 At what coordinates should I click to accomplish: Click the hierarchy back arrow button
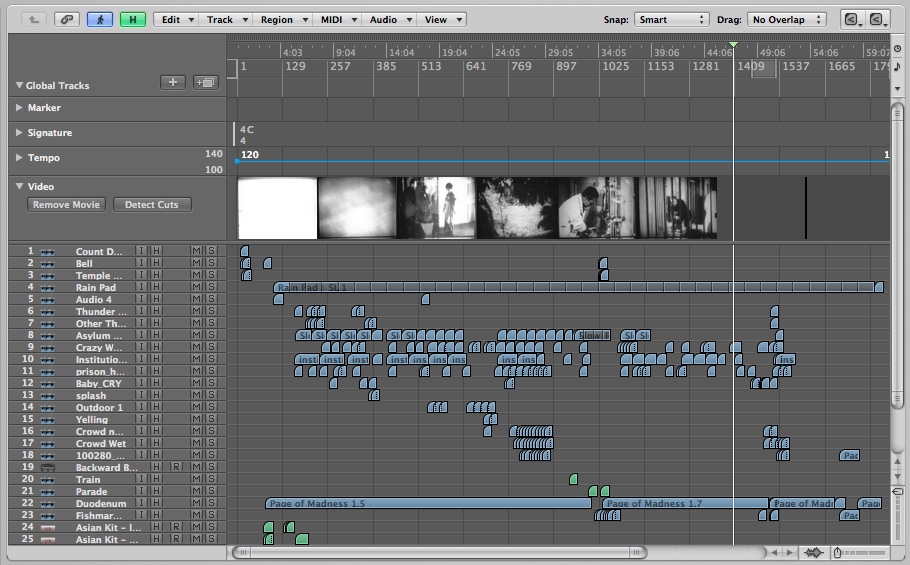click(x=34, y=19)
